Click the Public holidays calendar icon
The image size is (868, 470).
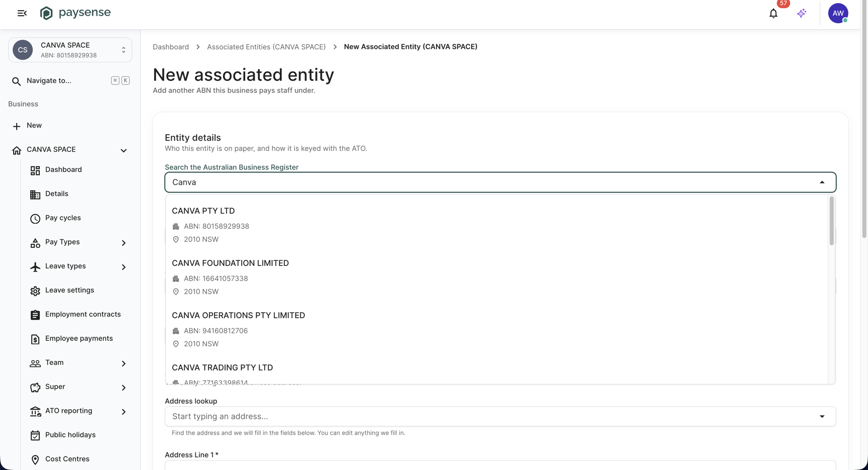(35, 436)
